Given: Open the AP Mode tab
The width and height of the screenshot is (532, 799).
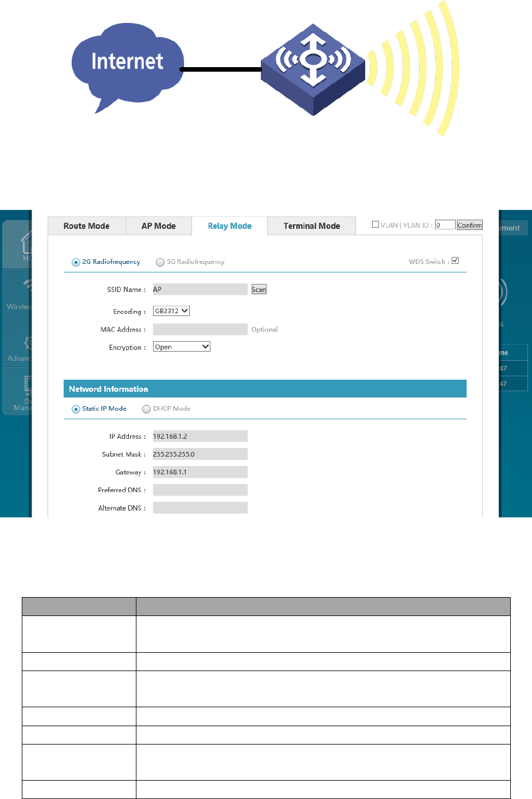Looking at the screenshot, I should coord(159,226).
